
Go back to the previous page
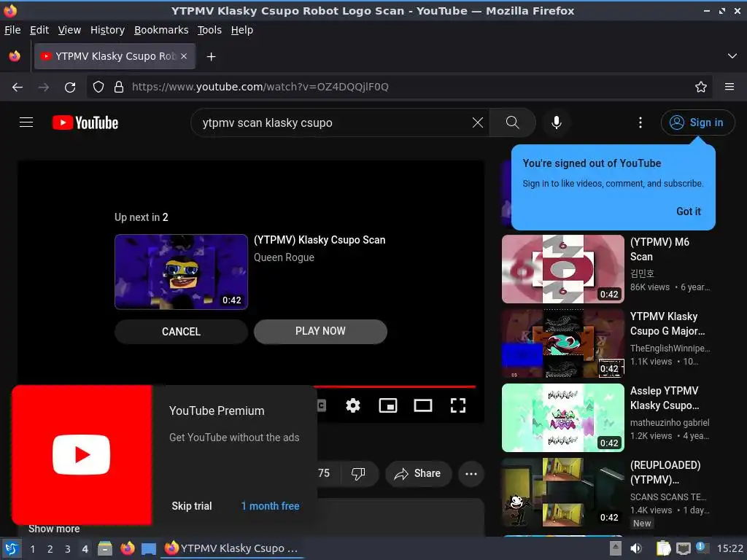coord(18,87)
